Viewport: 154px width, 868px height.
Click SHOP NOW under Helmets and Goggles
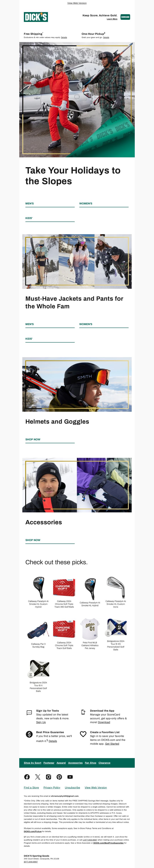(33, 439)
